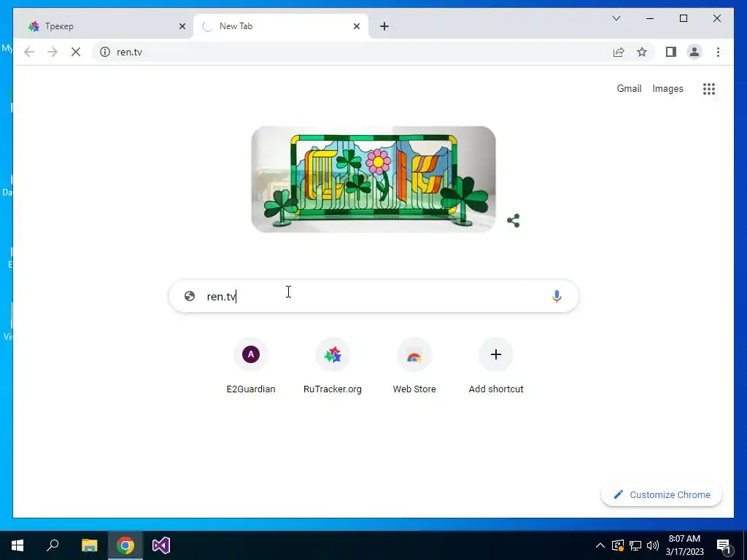Image resolution: width=747 pixels, height=560 pixels.
Task: Open Chrome's three-dot menu
Action: [718, 52]
